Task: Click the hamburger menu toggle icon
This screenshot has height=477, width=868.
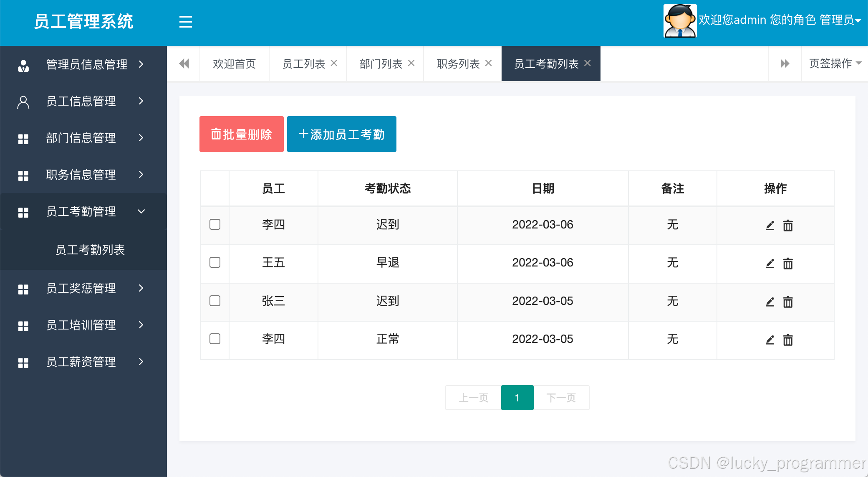Action: coord(185,22)
